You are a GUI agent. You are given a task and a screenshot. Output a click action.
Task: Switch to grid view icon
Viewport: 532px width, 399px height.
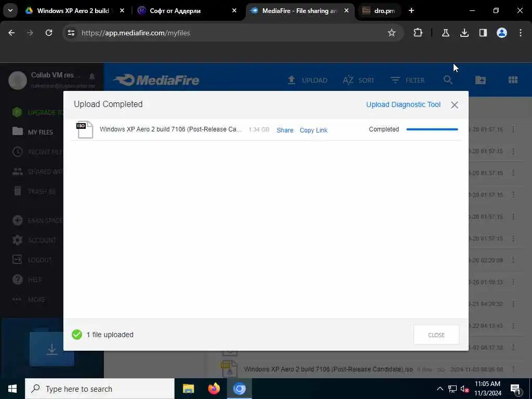tap(513, 80)
